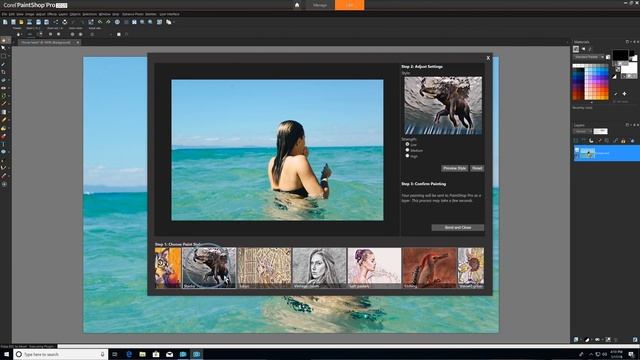The width and height of the screenshot is (640, 360).
Task: Switch to the orange Edit tab
Action: pyautogui.click(x=349, y=5)
